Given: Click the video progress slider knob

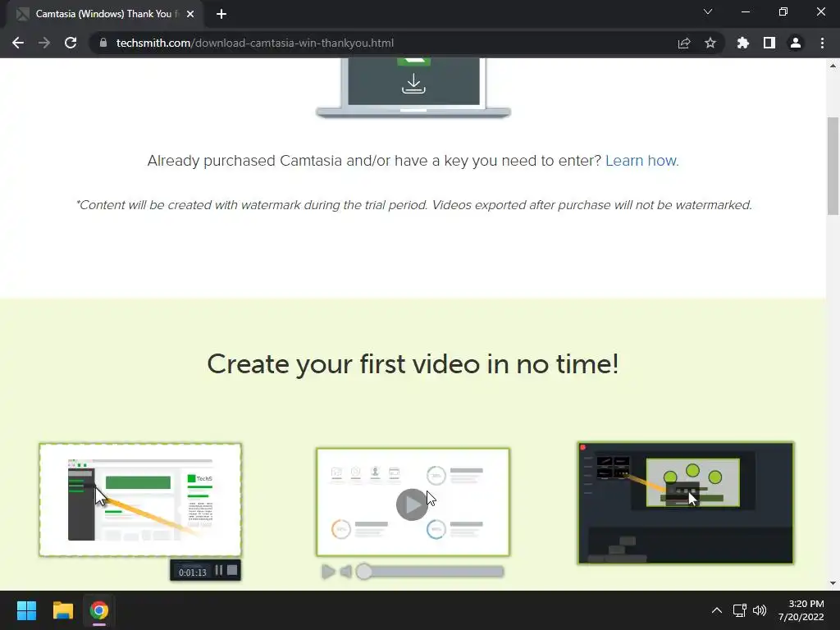Looking at the screenshot, I should tap(363, 572).
